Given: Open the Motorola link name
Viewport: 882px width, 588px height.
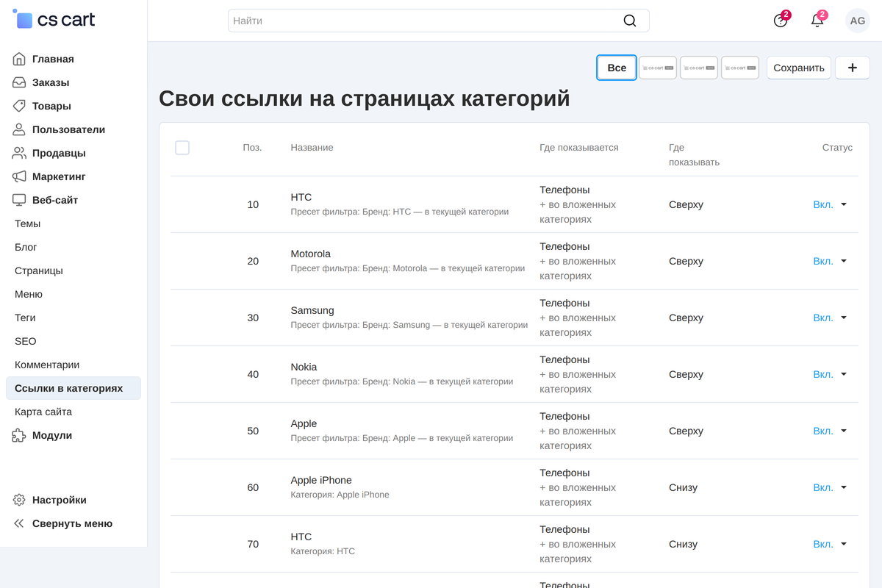Looking at the screenshot, I should [x=311, y=254].
